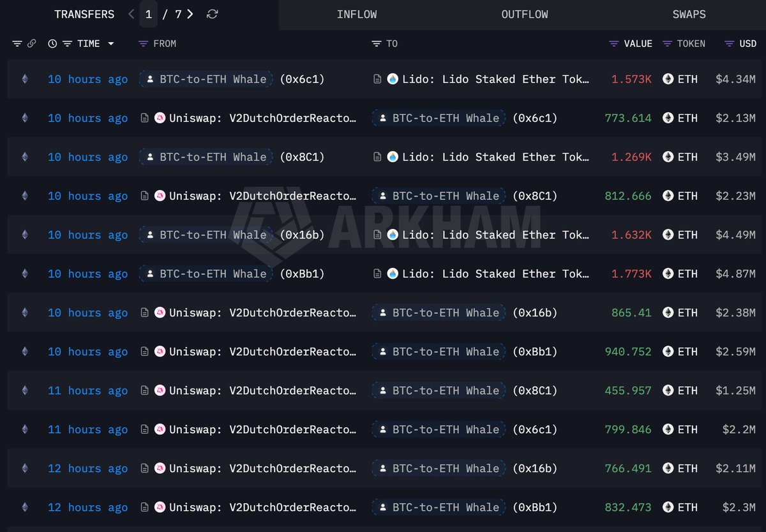Expand the TIME sort dropdown arrow

click(x=111, y=43)
